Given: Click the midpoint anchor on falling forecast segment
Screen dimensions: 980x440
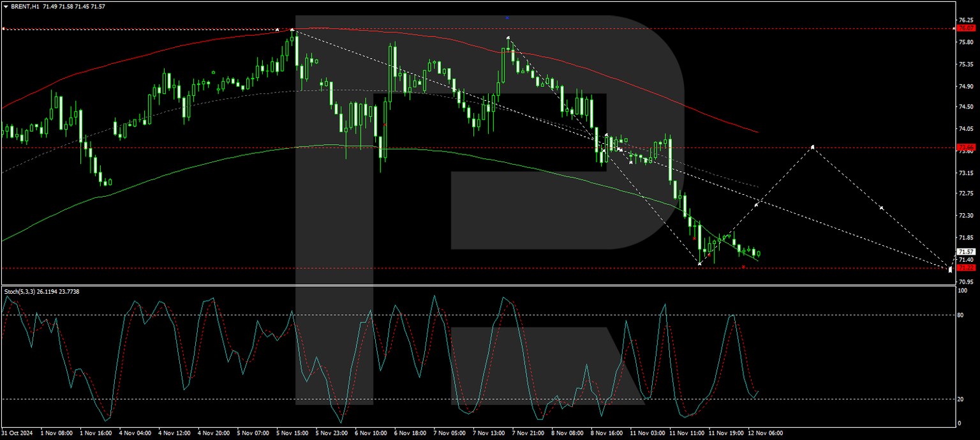Looking at the screenshot, I should 881,208.
